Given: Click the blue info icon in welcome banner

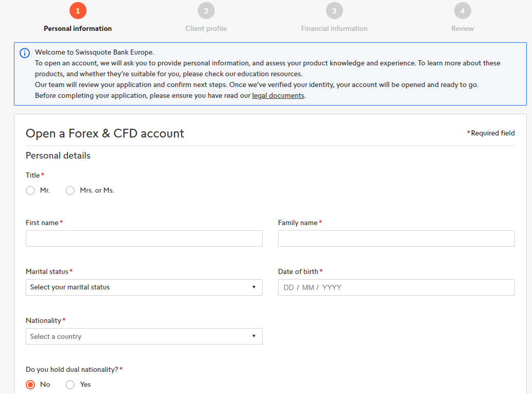Looking at the screenshot, I should (x=25, y=53).
